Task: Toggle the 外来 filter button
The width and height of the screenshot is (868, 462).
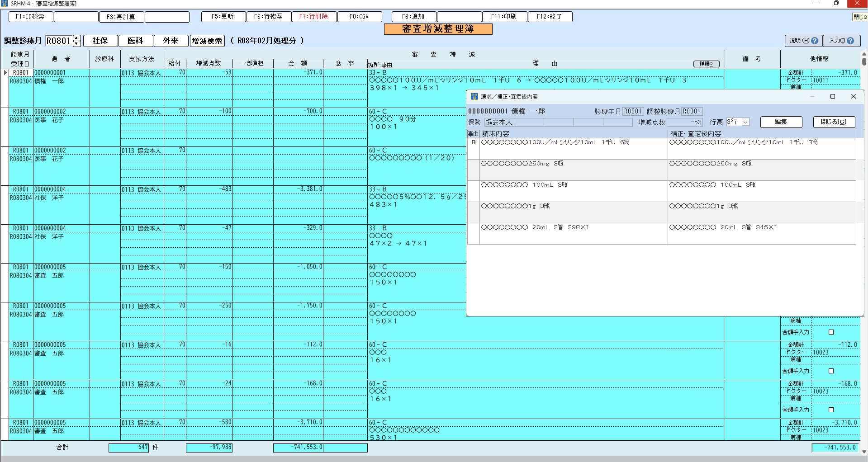Action: click(171, 41)
